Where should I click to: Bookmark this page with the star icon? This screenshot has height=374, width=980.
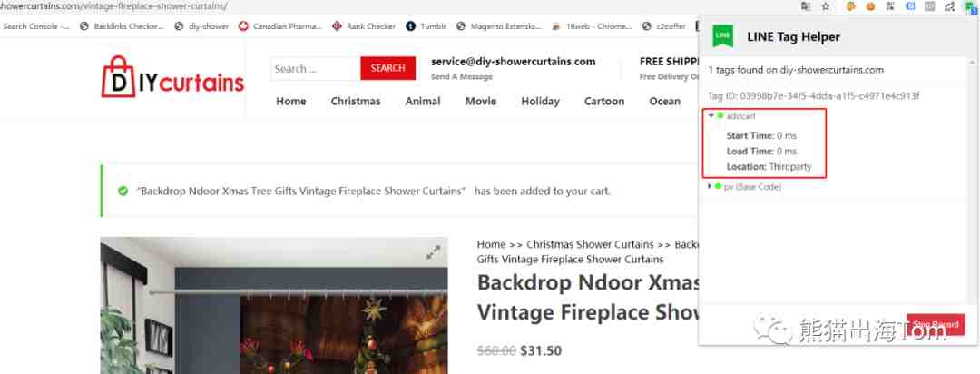point(826,6)
